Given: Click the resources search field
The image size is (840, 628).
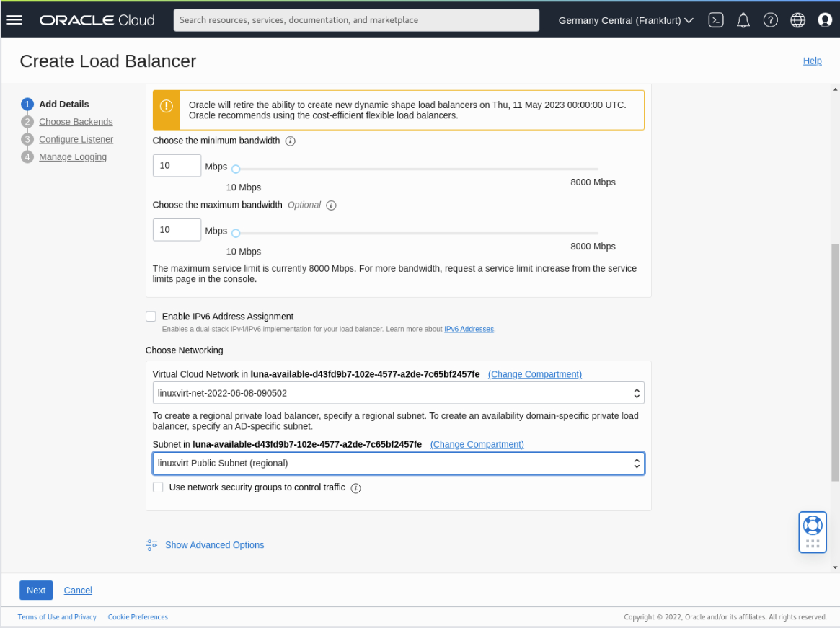Looking at the screenshot, I should coord(355,19).
